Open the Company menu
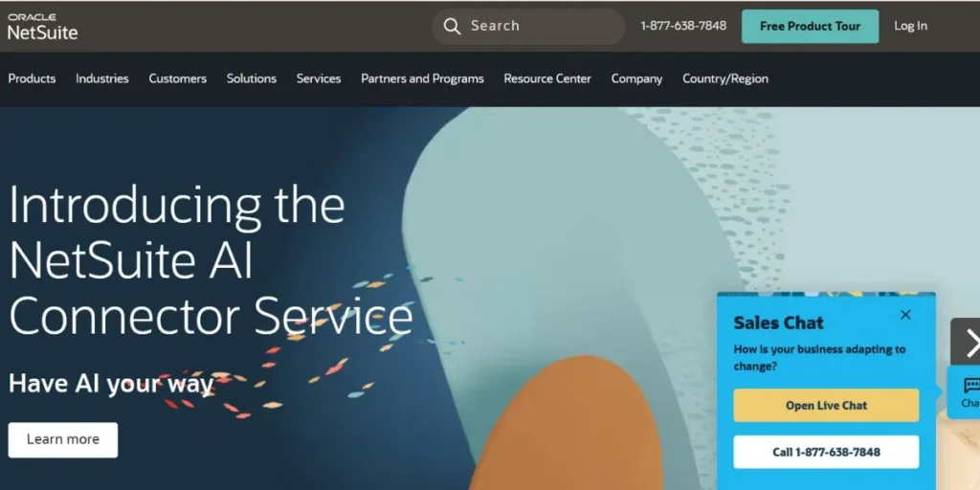Image resolution: width=980 pixels, height=490 pixels. click(636, 78)
